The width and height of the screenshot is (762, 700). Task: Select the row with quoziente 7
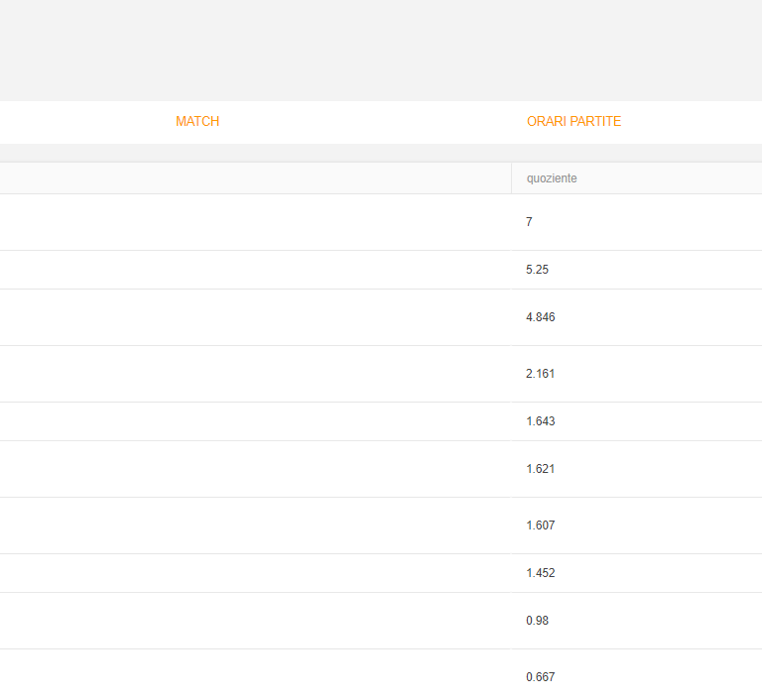[381, 222]
